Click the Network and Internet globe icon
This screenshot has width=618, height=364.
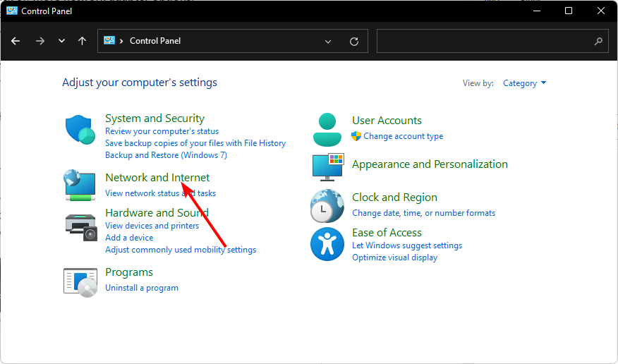click(x=78, y=185)
